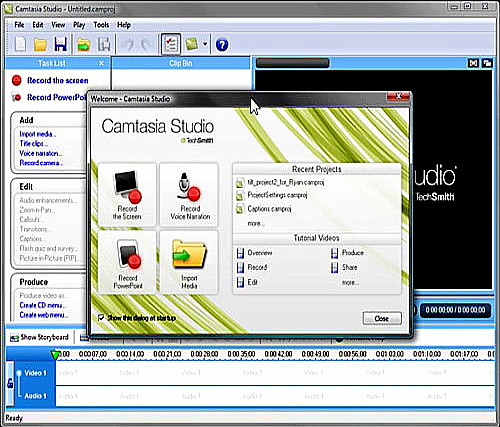
Task: Open the View menu
Action: (x=58, y=25)
